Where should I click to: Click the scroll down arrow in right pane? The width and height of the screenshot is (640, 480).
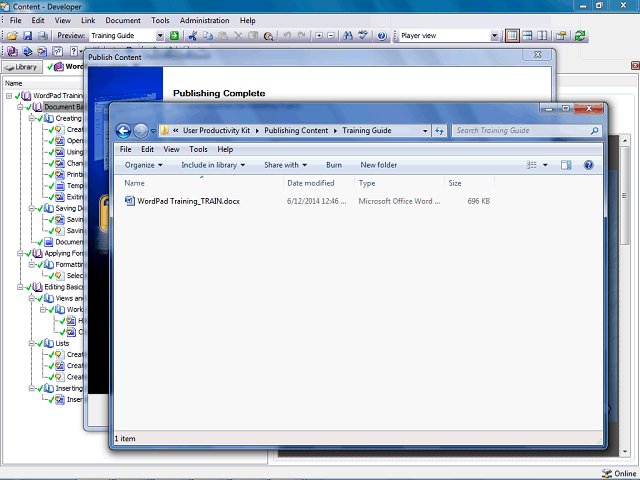(624, 452)
